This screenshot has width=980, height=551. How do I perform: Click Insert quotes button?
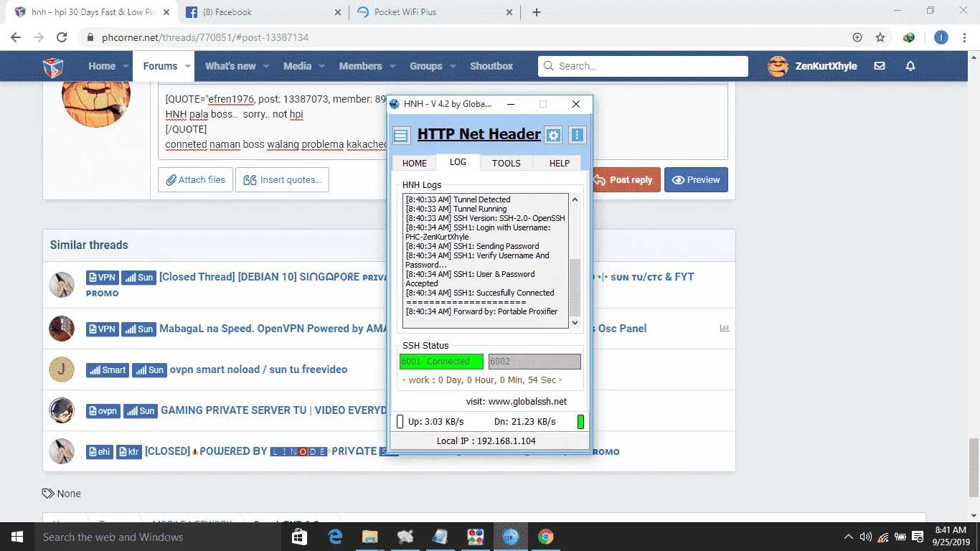[283, 179]
